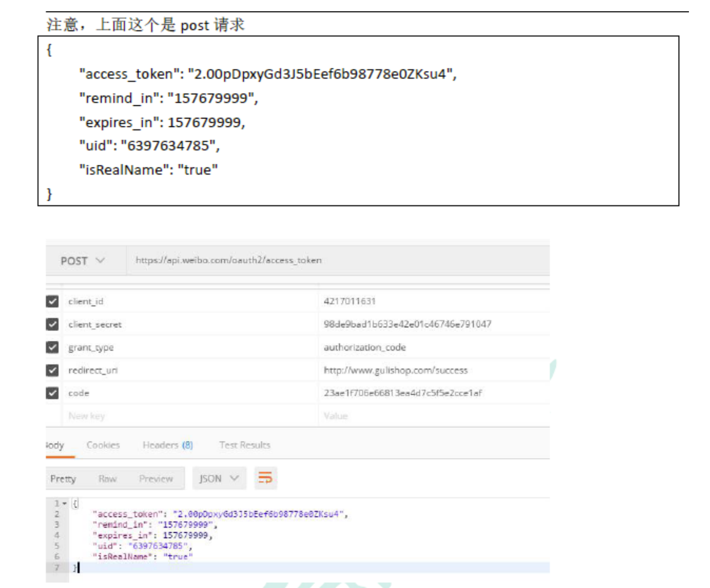The width and height of the screenshot is (710, 588).
Task: Select the grant_type key cell
Action: click(x=190, y=347)
